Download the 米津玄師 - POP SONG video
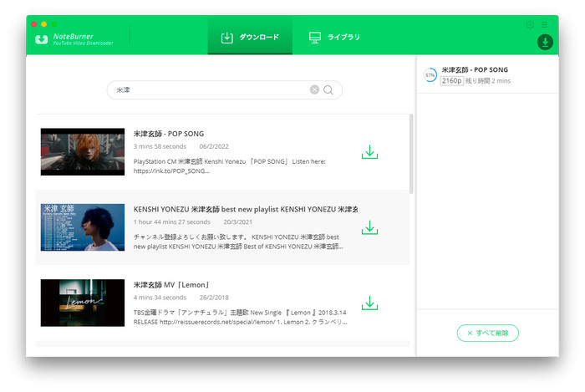 pos(369,152)
